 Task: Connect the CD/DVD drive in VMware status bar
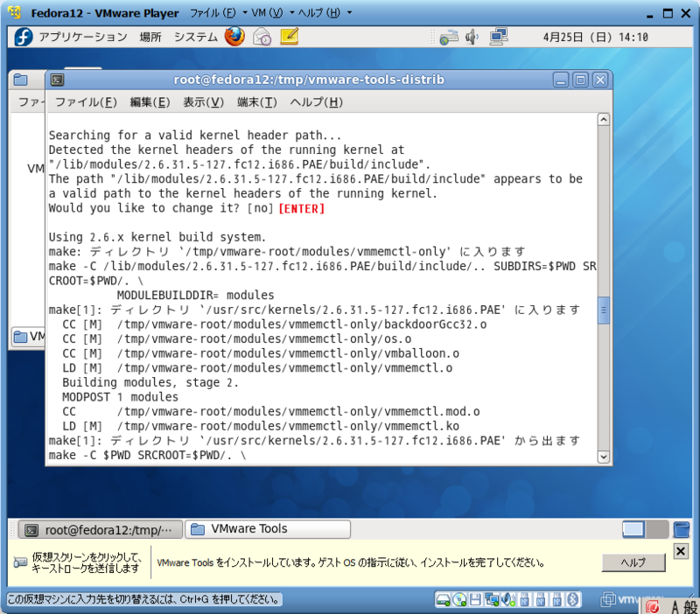[x=460, y=601]
